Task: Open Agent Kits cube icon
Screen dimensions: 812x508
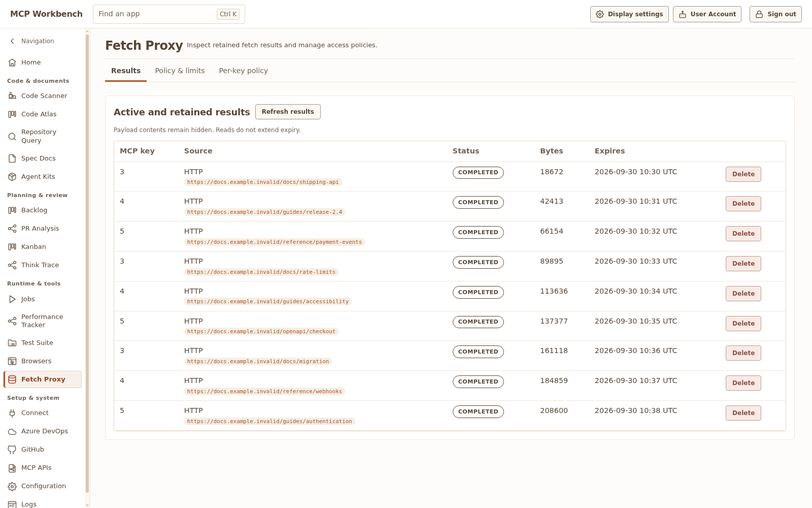Action: [12, 177]
